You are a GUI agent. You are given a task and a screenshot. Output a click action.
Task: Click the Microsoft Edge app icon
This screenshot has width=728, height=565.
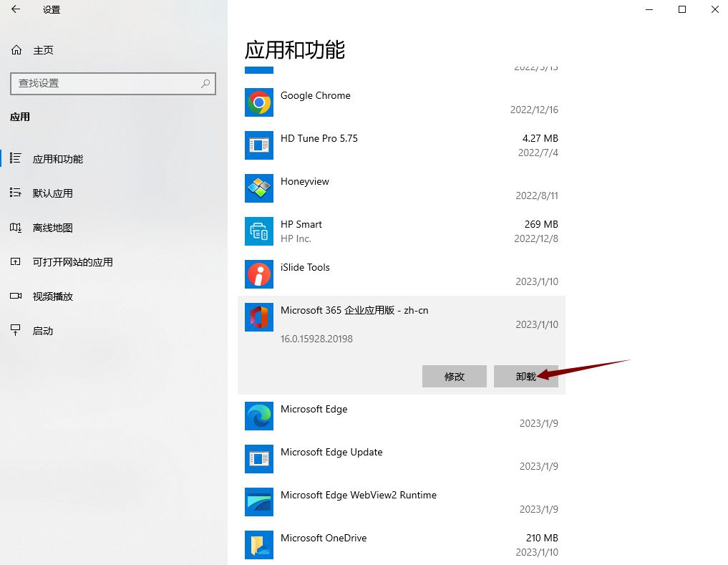pyautogui.click(x=259, y=416)
